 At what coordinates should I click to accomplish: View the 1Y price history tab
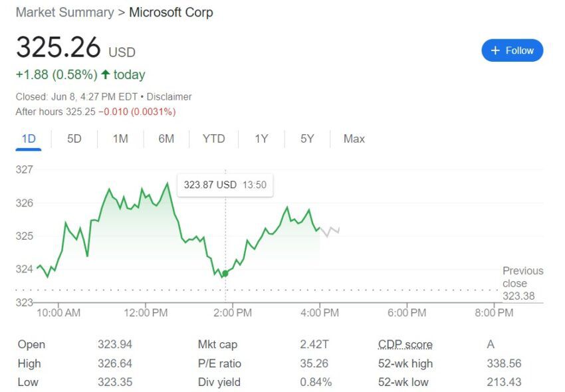261,139
